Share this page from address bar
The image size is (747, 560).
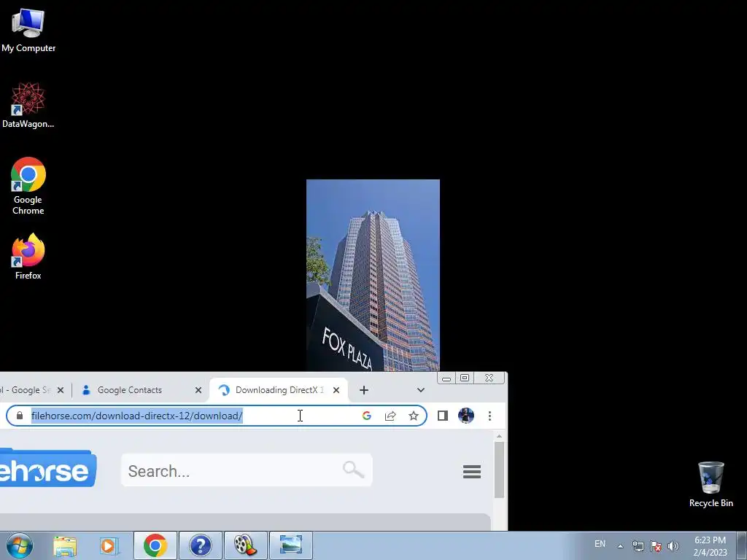390,416
